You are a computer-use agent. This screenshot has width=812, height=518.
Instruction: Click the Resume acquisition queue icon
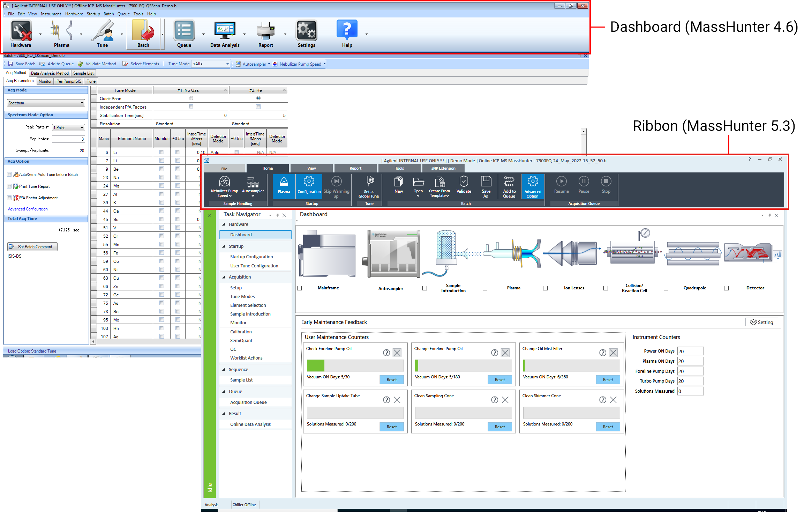562,185
